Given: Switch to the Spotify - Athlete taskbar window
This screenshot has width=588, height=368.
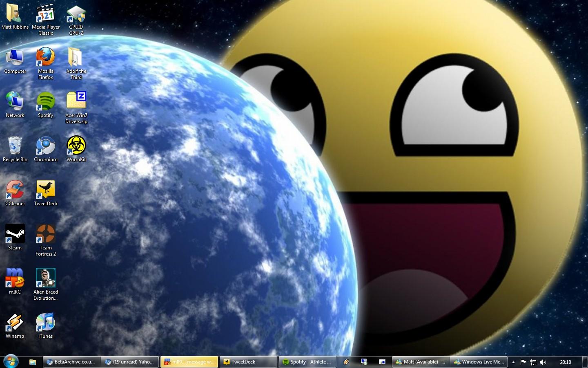Looking at the screenshot, I should [x=307, y=361].
